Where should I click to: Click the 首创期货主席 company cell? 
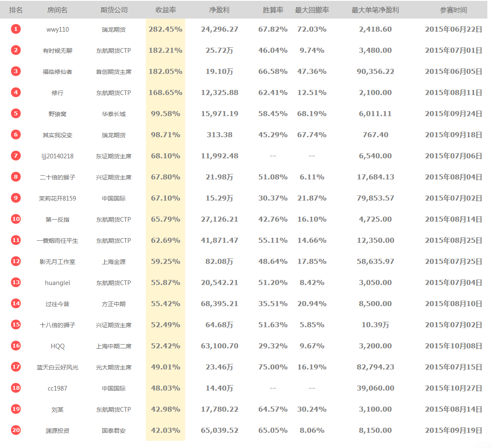[x=114, y=72]
